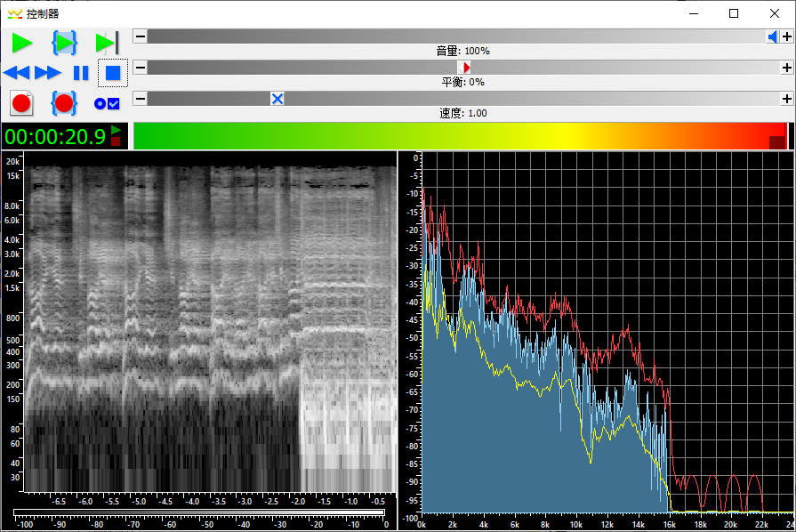The height and width of the screenshot is (532, 796).
Task: Decrease speed with the minus button
Action: [x=140, y=99]
